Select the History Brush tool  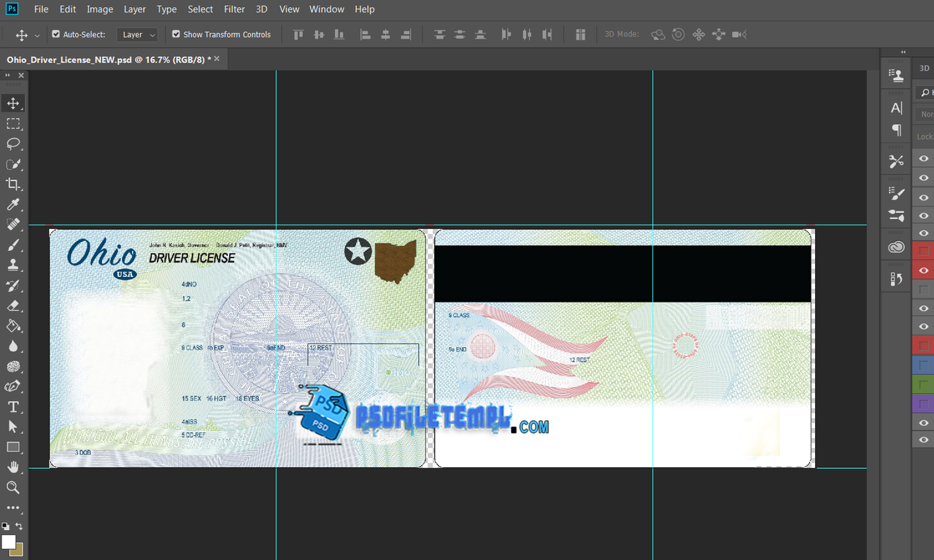tap(13, 285)
